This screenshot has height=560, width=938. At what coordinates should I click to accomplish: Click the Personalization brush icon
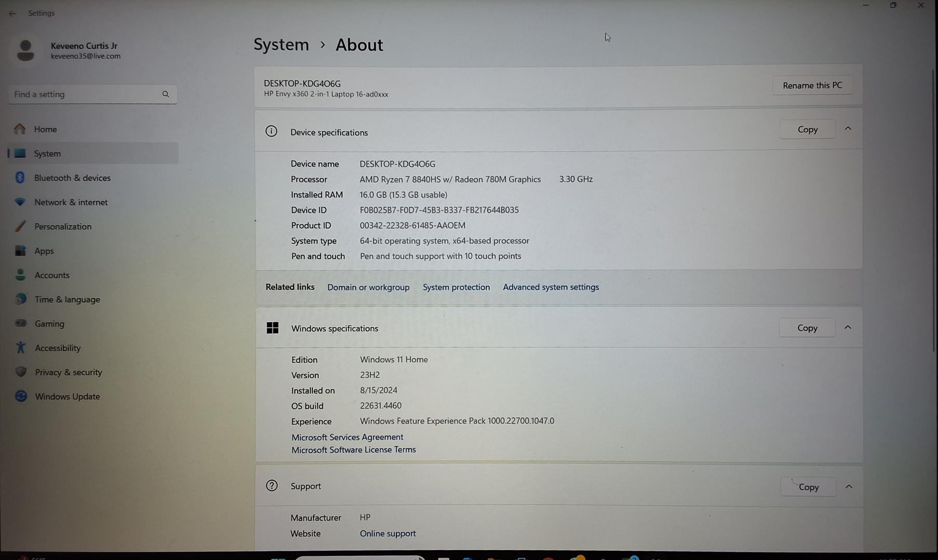[20, 227]
